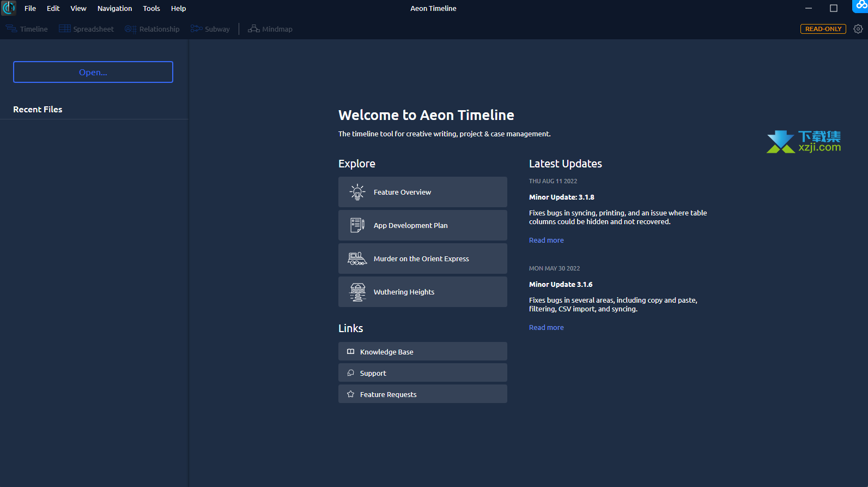868x487 pixels.
Task: Click the Aeon Timeline app logo
Action: pyautogui.click(x=9, y=8)
